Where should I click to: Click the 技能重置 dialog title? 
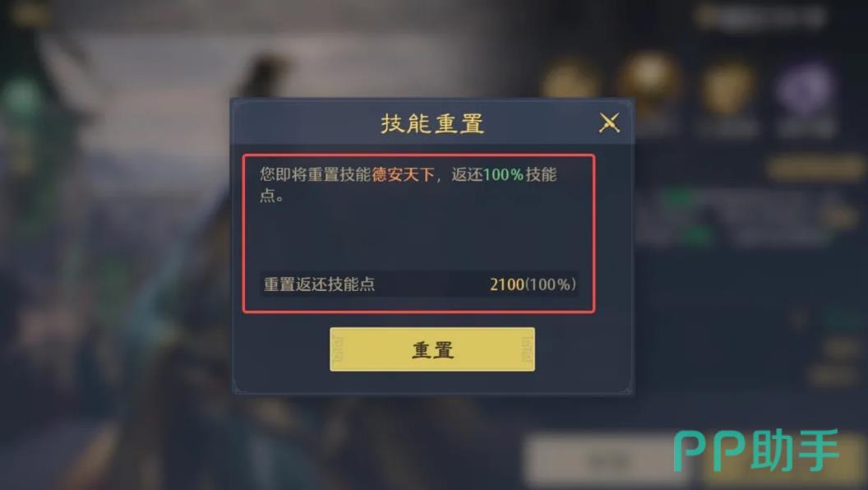[x=432, y=123]
